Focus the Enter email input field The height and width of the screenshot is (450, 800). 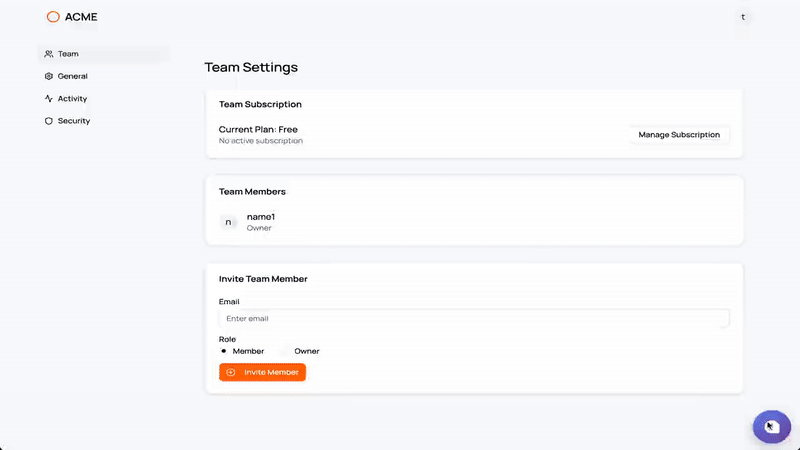pyautogui.click(x=474, y=318)
